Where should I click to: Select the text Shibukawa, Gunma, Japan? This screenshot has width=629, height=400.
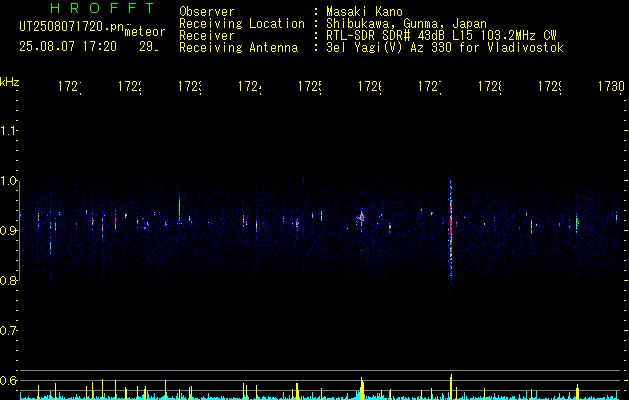pos(406,24)
